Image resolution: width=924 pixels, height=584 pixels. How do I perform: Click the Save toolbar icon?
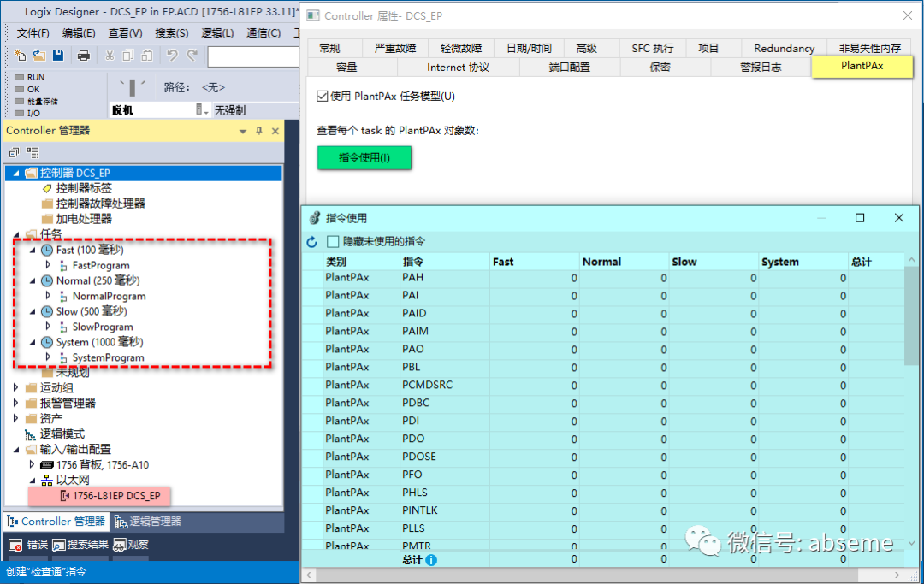click(58, 56)
